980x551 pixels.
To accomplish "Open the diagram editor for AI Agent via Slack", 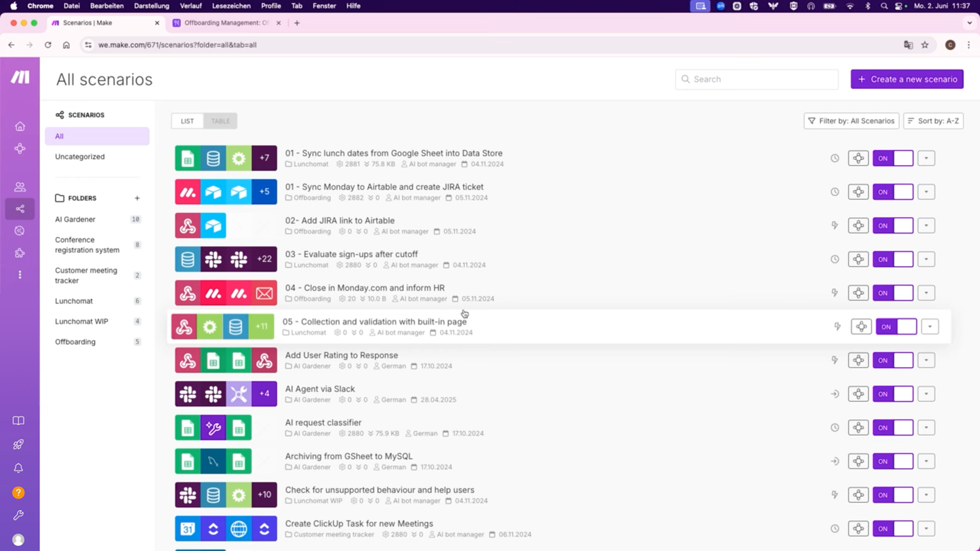I will coord(859,394).
